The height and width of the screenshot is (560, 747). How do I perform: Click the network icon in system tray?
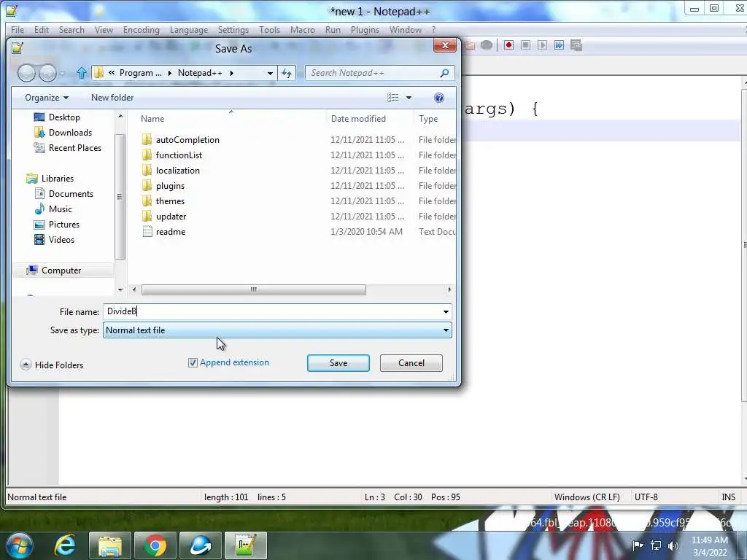[x=656, y=545]
